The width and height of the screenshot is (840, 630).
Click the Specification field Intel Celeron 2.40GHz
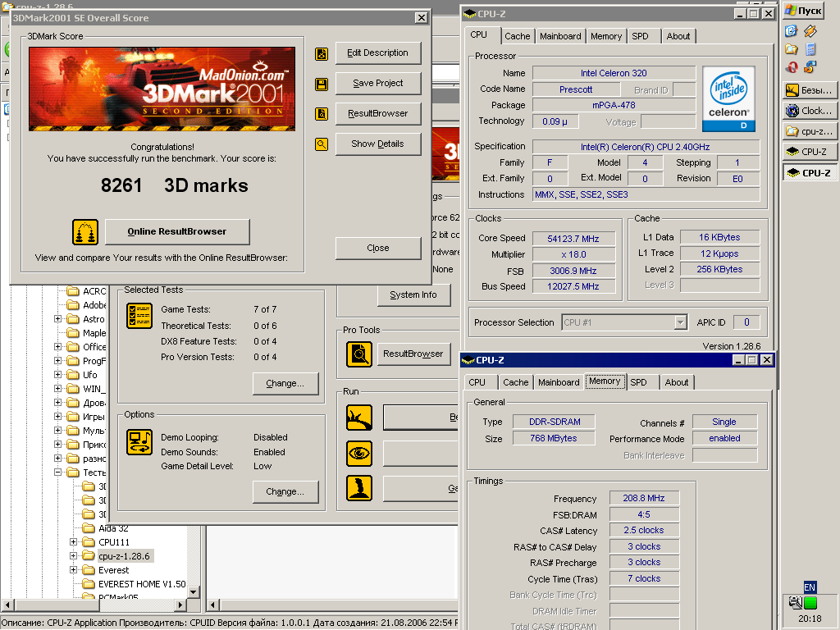(x=646, y=147)
